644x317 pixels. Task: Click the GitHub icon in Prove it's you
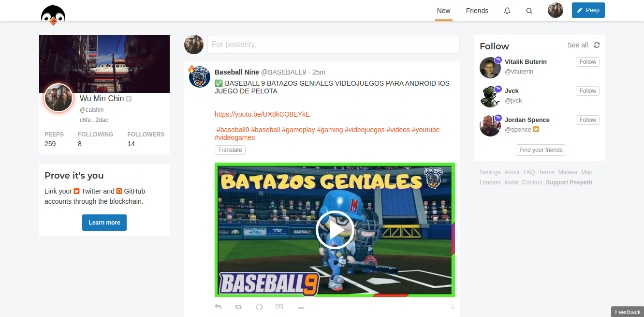tap(119, 191)
